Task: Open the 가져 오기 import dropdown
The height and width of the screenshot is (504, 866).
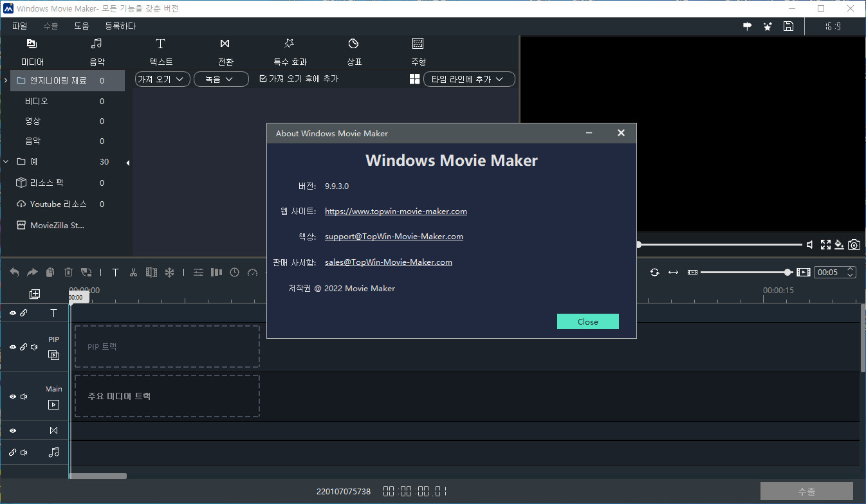Action: 163,79
